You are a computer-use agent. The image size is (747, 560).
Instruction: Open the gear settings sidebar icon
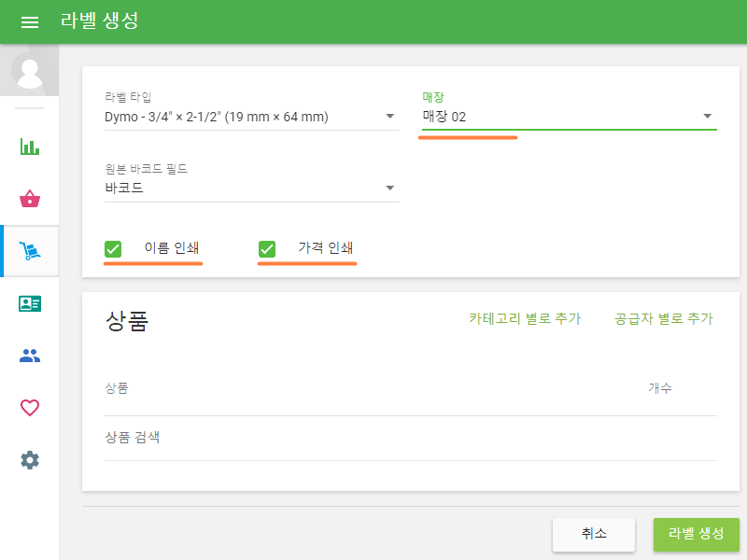click(x=30, y=460)
